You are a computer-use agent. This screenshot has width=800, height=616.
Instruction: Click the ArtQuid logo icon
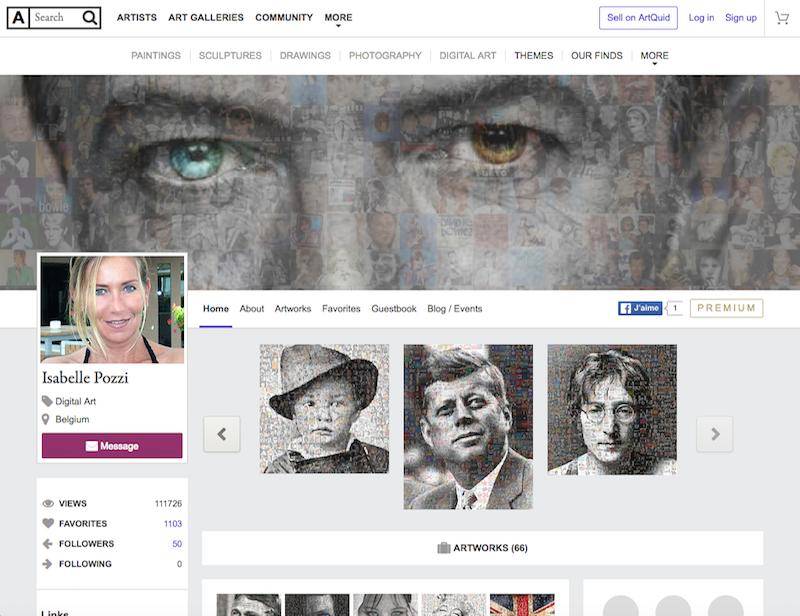coord(18,17)
